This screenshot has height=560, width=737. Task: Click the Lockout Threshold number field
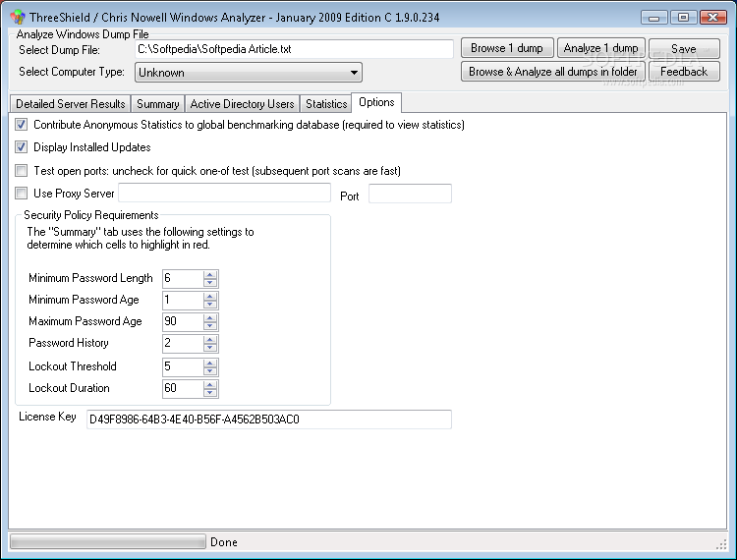pos(184,366)
